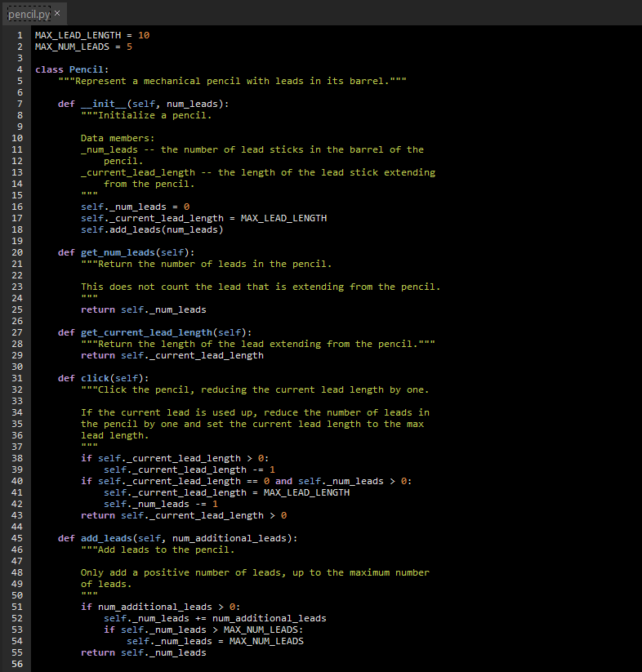The image size is (642, 672).
Task: Place cursor on the MAX_LEAD_LENGTH constant
Action: pos(77,35)
